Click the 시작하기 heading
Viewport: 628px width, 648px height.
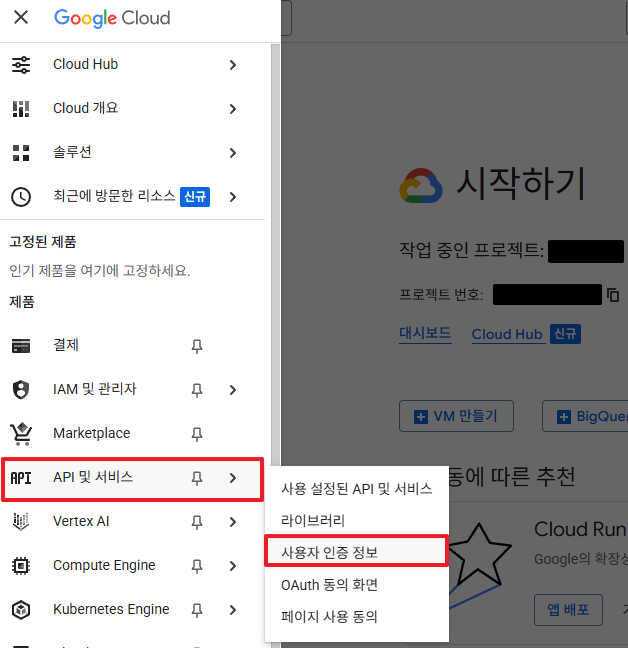(521, 183)
